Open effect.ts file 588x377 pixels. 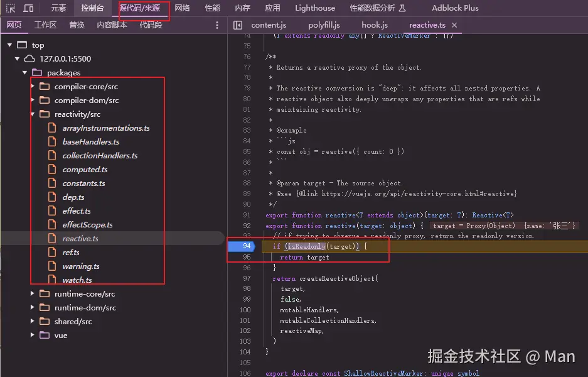[x=77, y=211]
